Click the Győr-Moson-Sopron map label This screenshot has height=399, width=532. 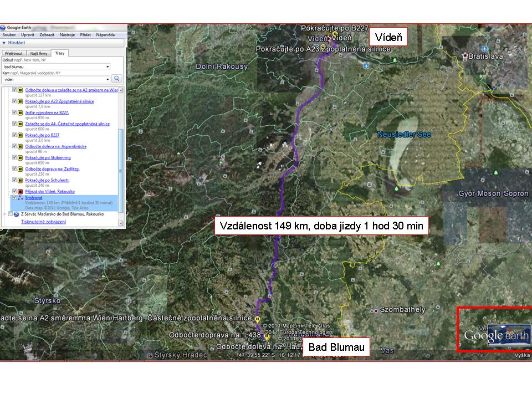pos(493,194)
